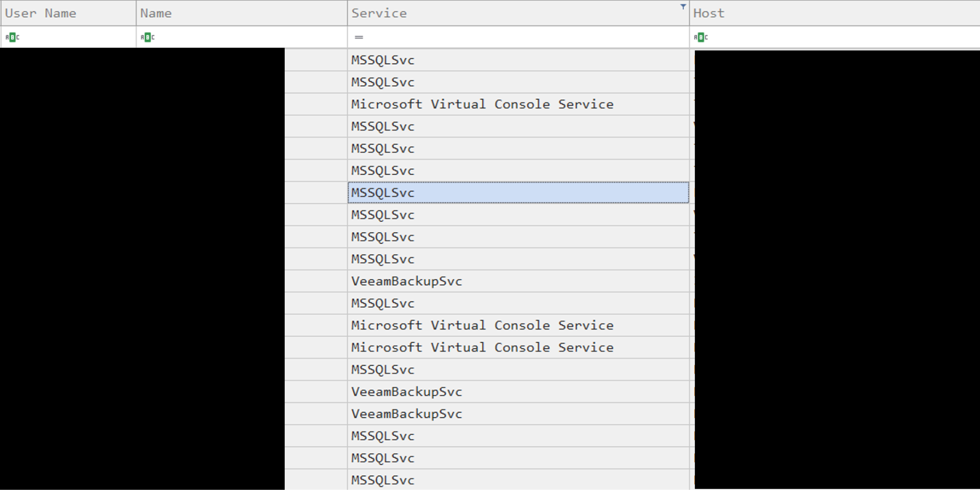Click the row number gutter beside the selected row
The image size is (980, 490).
pos(316,192)
